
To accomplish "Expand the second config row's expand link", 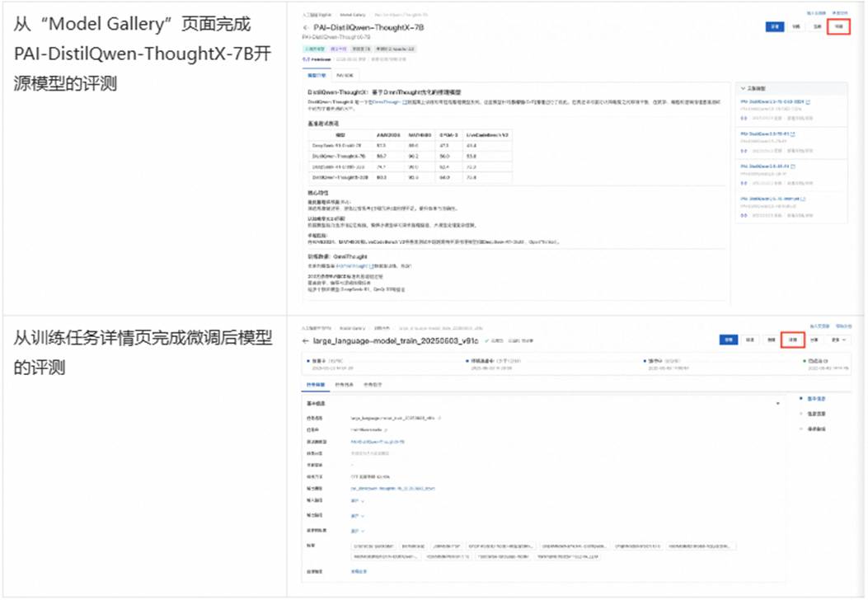I will coord(357,516).
